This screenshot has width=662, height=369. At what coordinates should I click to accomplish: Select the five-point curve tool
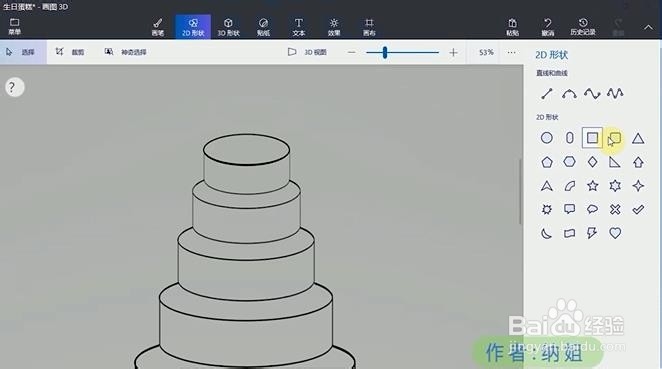[x=615, y=93]
